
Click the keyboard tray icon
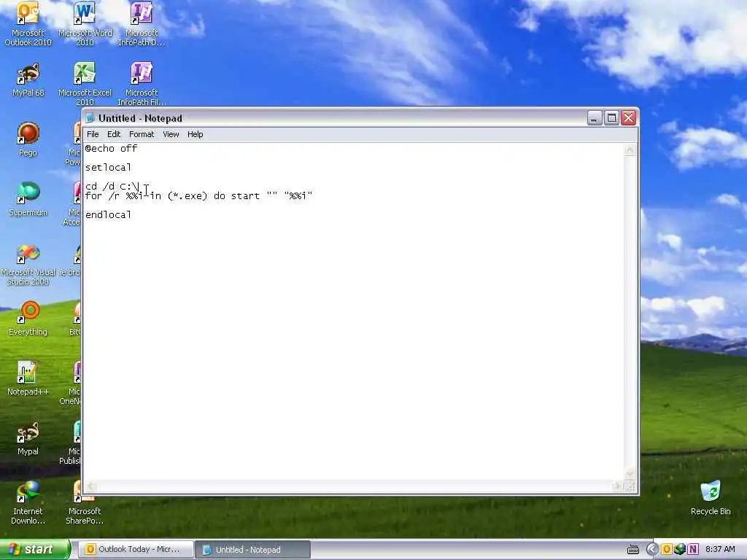pos(633,550)
